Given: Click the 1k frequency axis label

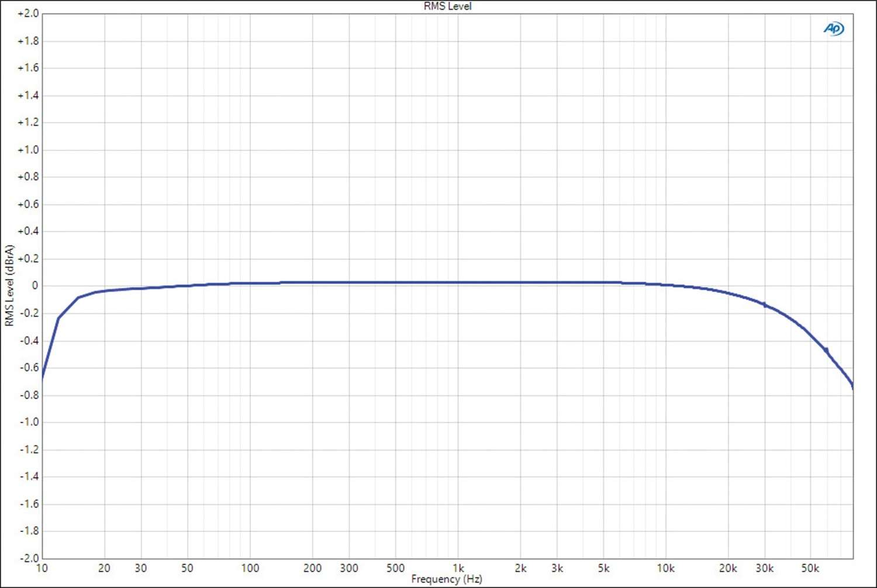Looking at the screenshot, I should [x=458, y=568].
